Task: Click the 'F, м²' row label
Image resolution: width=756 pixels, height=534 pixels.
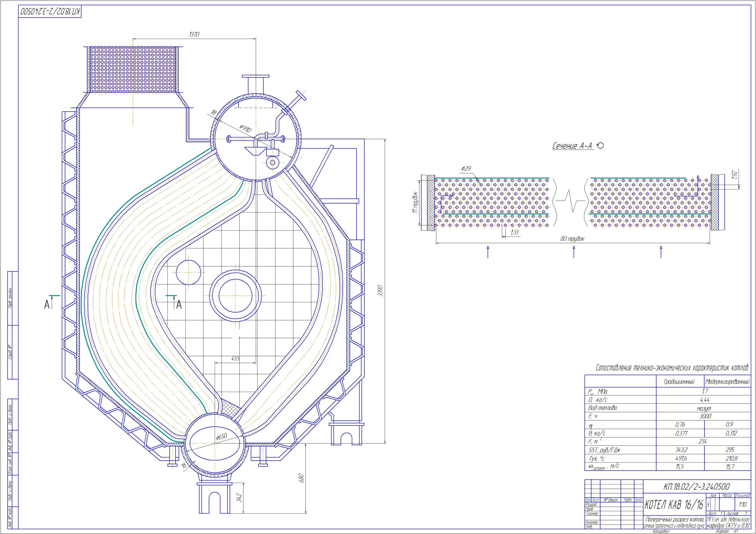Action: (x=595, y=441)
